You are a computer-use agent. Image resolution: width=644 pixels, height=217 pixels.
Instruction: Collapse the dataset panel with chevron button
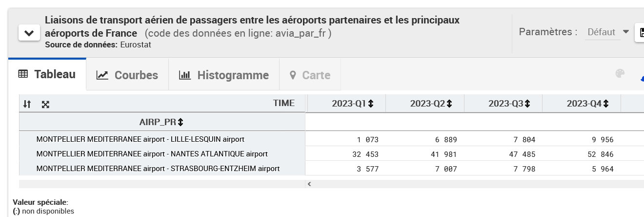tap(29, 33)
